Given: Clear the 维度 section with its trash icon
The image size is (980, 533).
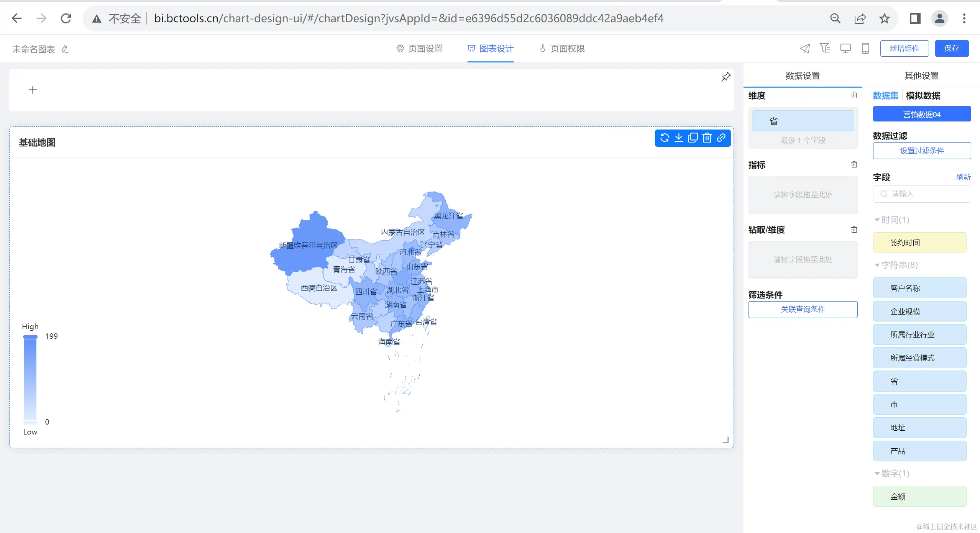Looking at the screenshot, I should pos(854,95).
